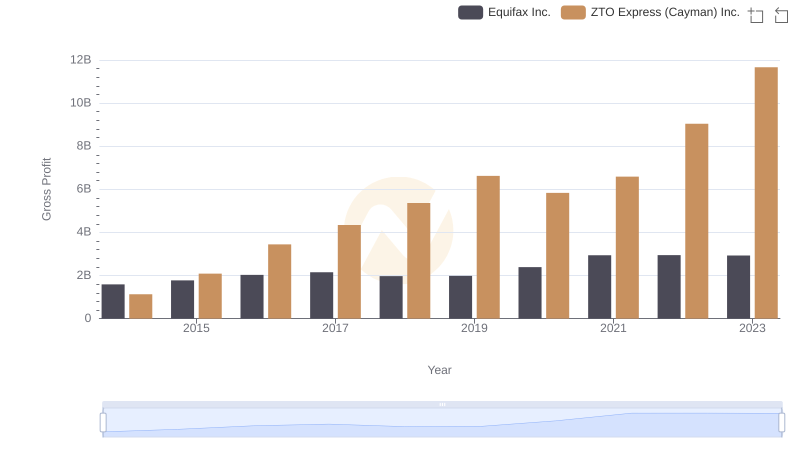Grab the right handle of zoom slider
Image resolution: width=800 pixels, height=461 pixels.
coord(781,423)
